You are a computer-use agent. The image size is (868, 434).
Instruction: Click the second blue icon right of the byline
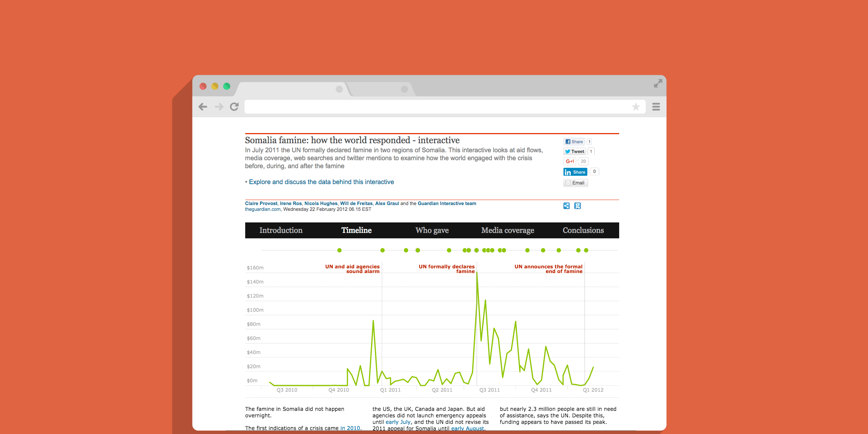point(578,206)
